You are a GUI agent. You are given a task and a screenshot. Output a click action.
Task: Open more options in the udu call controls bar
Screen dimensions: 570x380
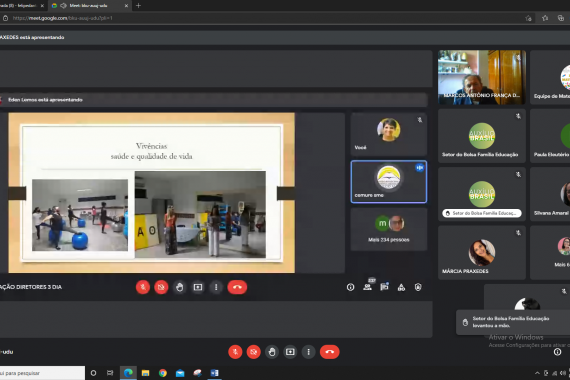click(x=308, y=352)
